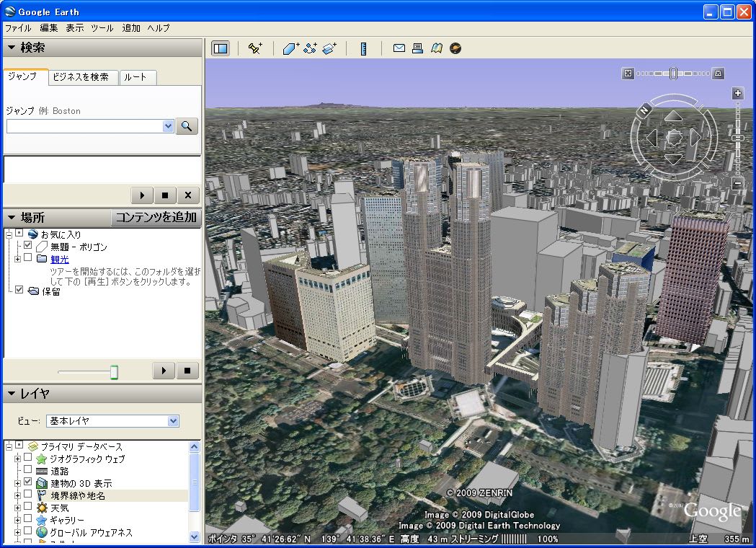Image resolution: width=756 pixels, height=548 pixels.
Task: Clear search results with the X button
Action: [188, 195]
